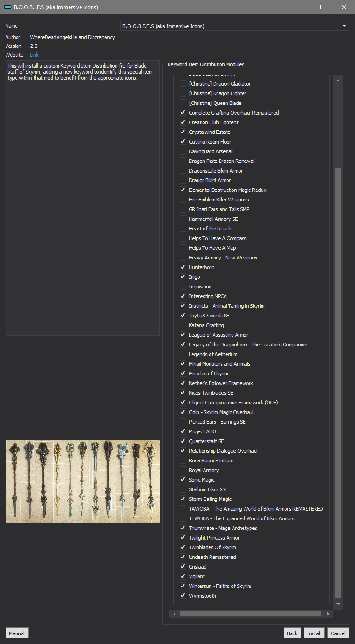Enable Katana Crafting checkbox
Image resolution: width=355 pixels, height=644 pixels.
[x=183, y=325]
